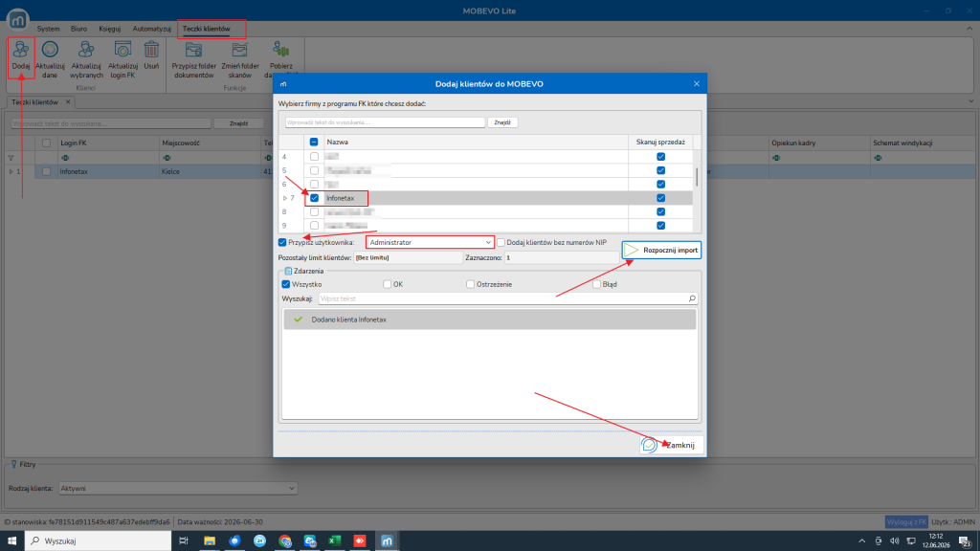Screen dimensions: 980x551
Task: Click the Windows taskbar Wyszukaj search box
Action: pyautogui.click(x=98, y=541)
